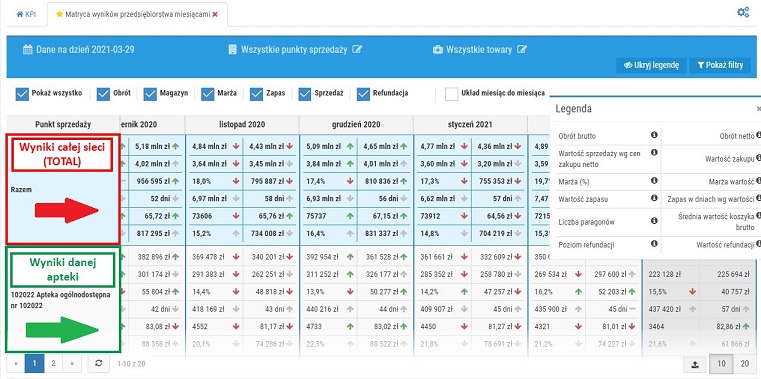The height and width of the screenshot is (379, 761).
Task: Enable Układ miesiąc do miesiąca checkbox
Action: [451, 94]
